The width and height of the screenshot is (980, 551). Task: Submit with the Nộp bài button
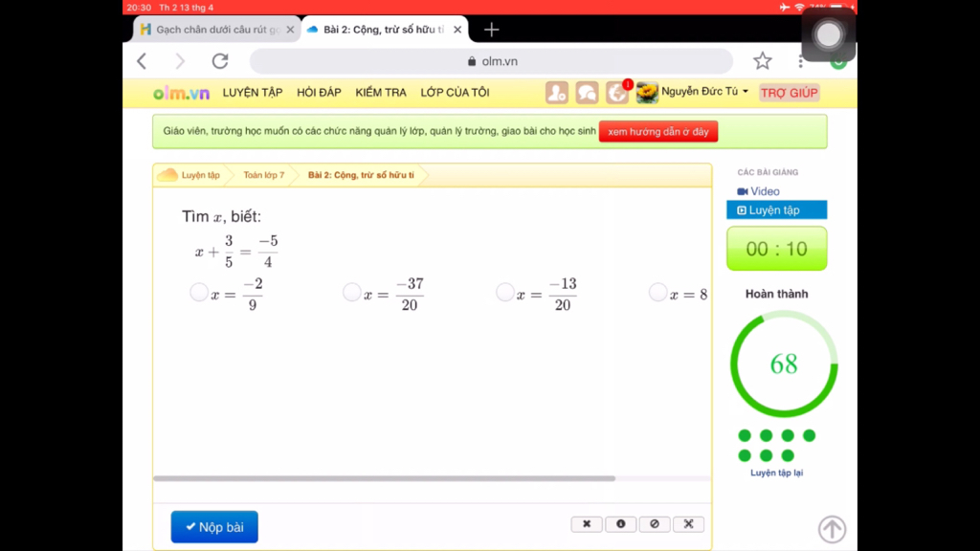tap(214, 527)
